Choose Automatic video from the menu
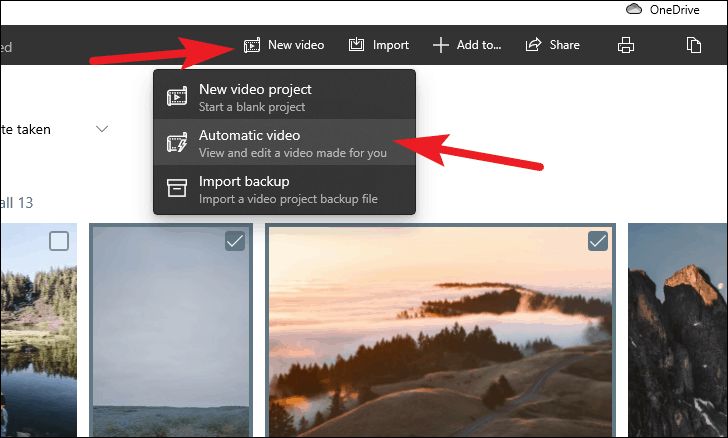Image resolution: width=728 pixels, height=438 pixels. point(284,142)
